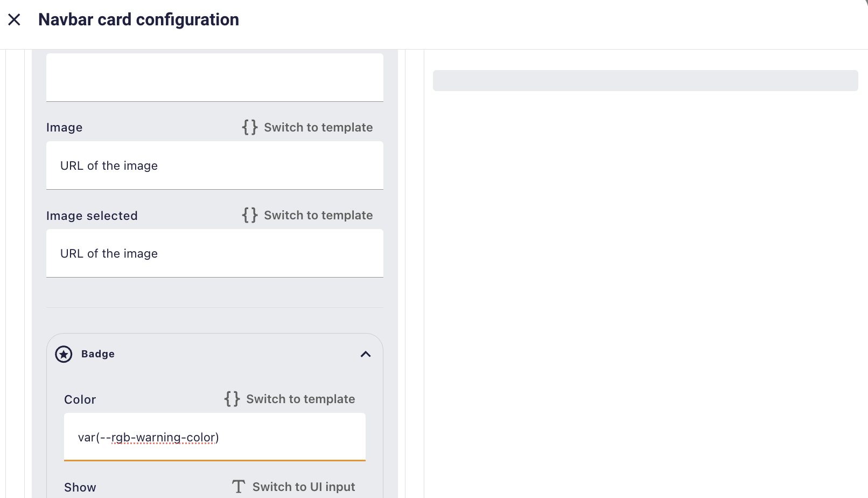868x498 pixels.
Task: Focus the Image URL input field
Action: point(214,165)
